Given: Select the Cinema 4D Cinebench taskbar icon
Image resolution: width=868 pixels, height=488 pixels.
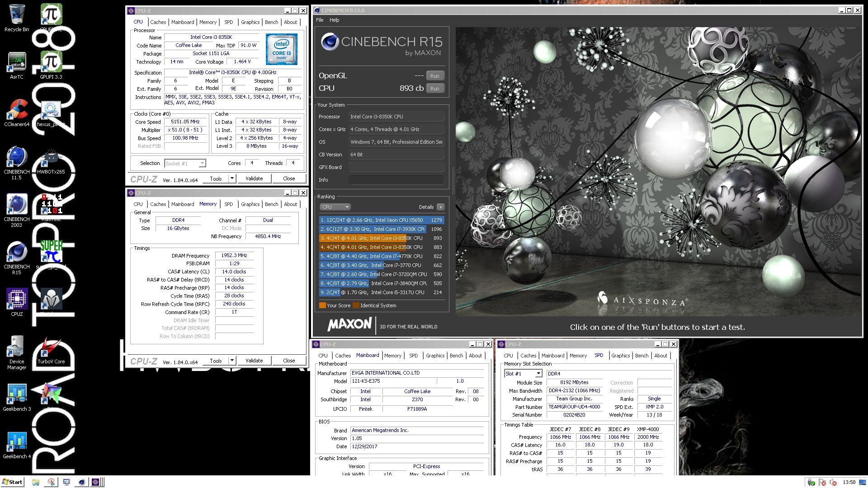Looking at the screenshot, I should [82, 482].
